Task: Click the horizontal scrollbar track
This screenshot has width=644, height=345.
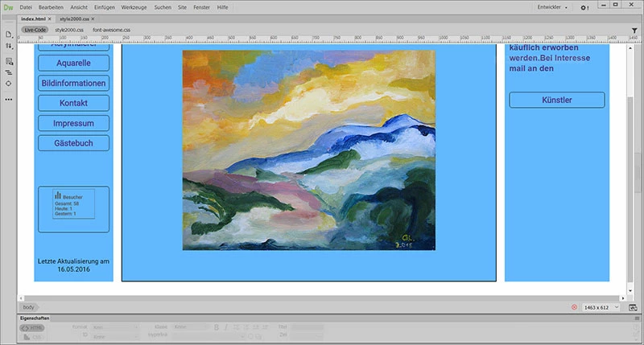Action: pyautogui.click(x=321, y=298)
